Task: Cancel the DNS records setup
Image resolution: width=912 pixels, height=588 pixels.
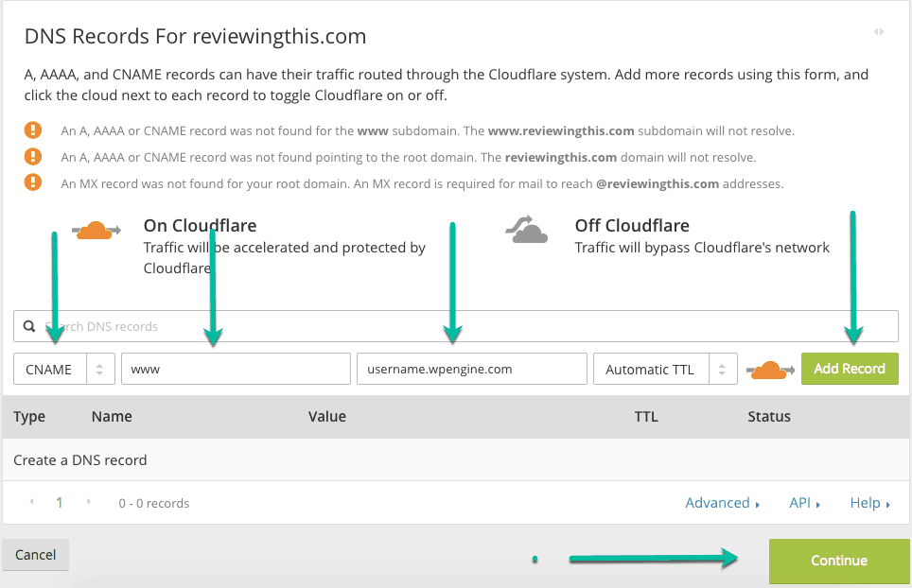Action: click(36, 555)
